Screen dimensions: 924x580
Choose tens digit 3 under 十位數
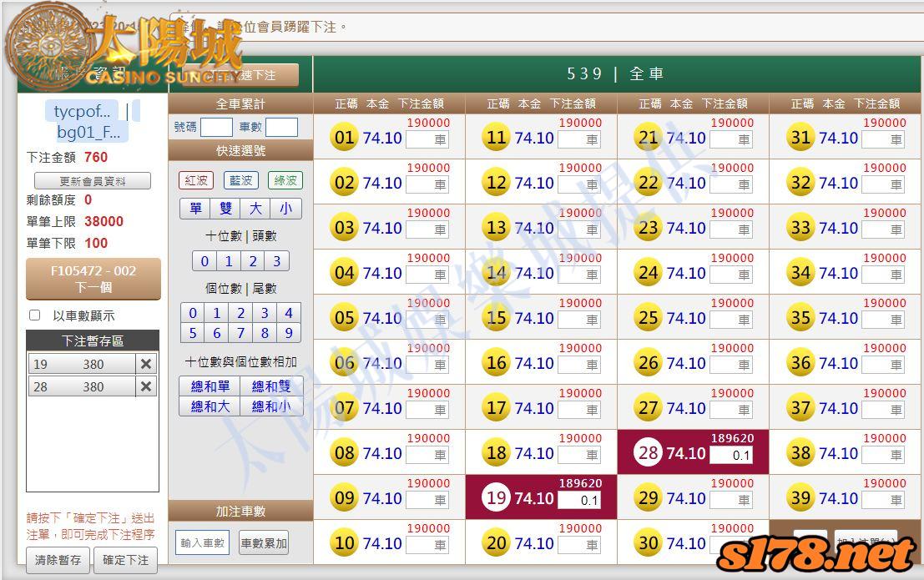click(276, 261)
